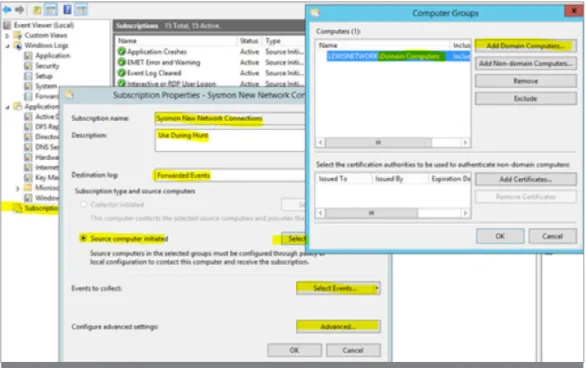Image resolution: width=586 pixels, height=368 pixels.
Task: Click the Applications and Services Logs folder icon
Action: point(18,106)
